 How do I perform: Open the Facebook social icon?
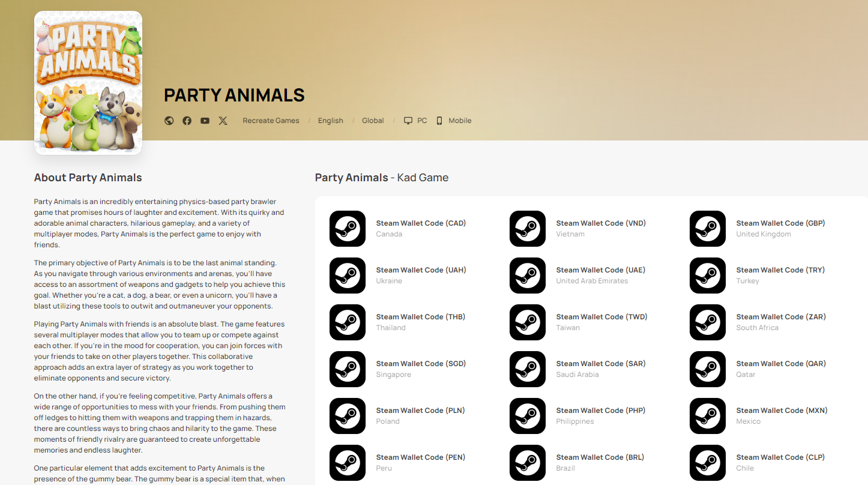point(187,121)
